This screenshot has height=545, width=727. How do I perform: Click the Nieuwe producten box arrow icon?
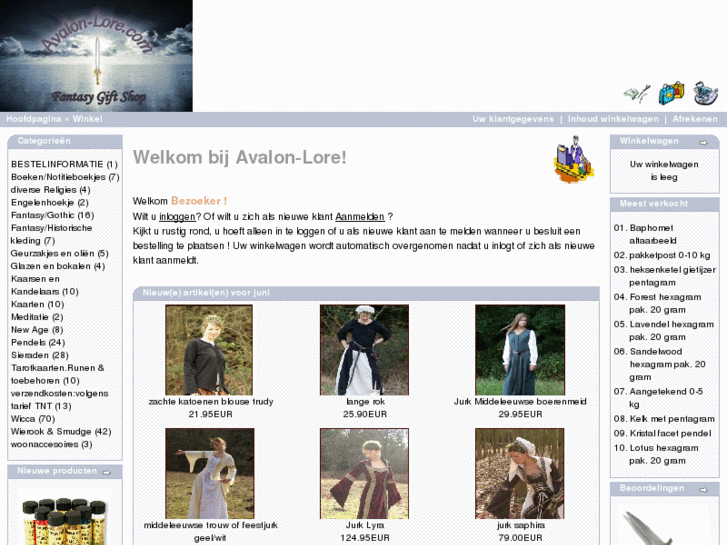[x=106, y=473]
